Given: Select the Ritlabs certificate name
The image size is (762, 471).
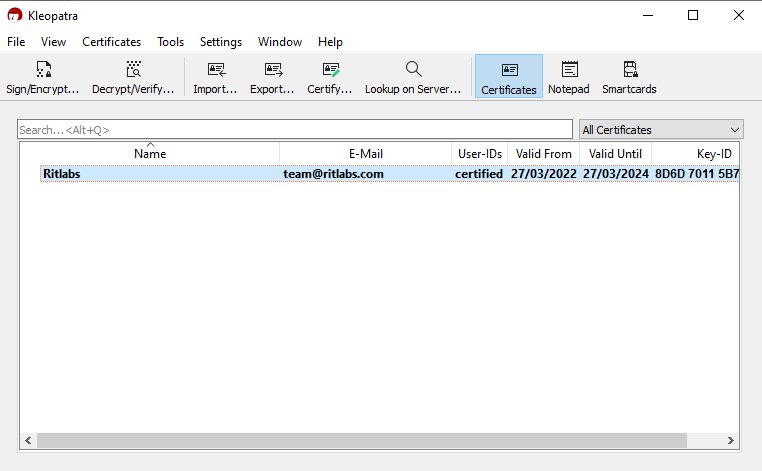Looking at the screenshot, I should point(62,174).
